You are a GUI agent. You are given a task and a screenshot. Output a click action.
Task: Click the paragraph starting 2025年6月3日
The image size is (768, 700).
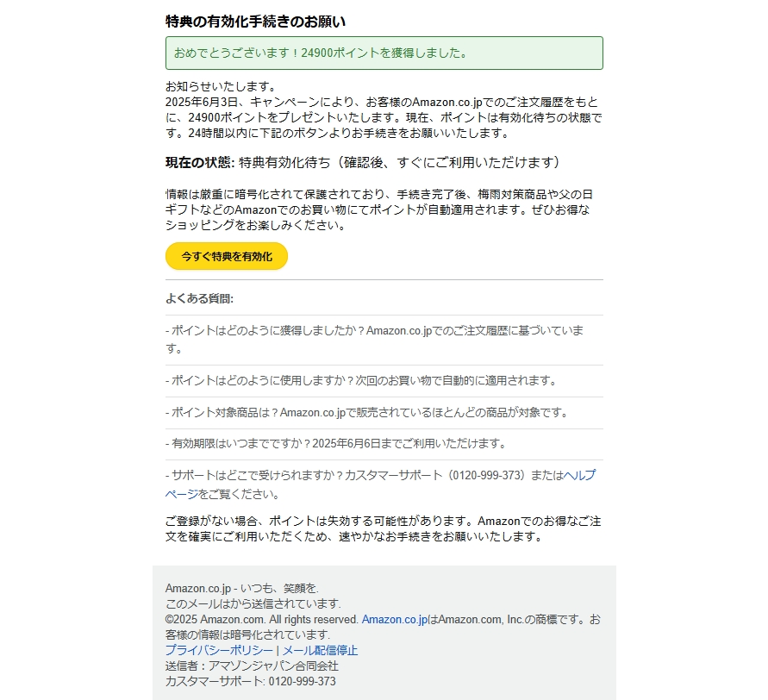tap(384, 117)
